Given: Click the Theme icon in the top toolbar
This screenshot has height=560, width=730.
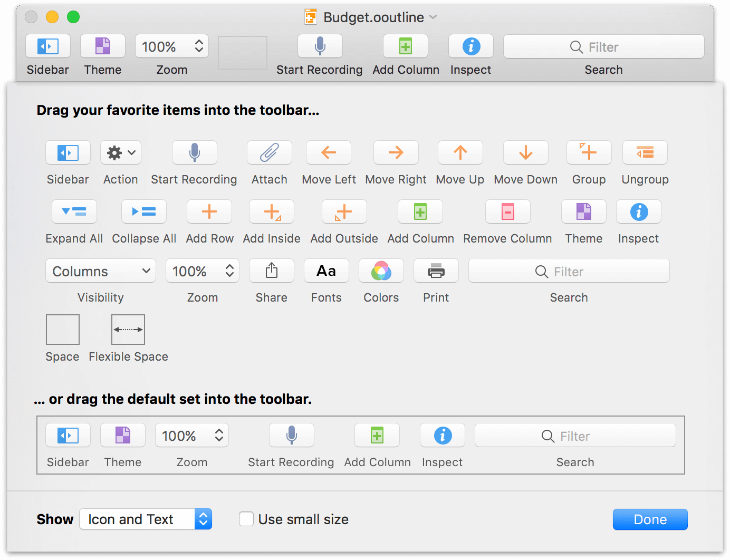Looking at the screenshot, I should (x=103, y=46).
